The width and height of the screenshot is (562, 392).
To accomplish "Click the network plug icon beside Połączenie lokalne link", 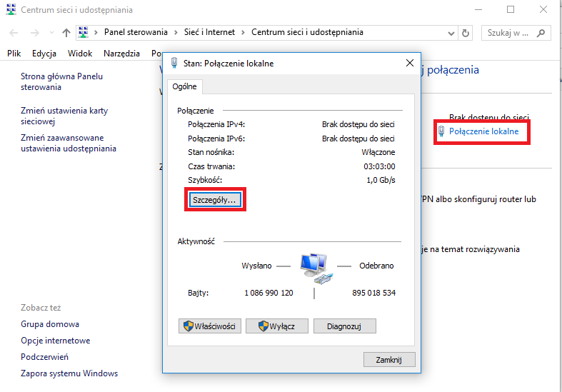I will pyautogui.click(x=441, y=131).
